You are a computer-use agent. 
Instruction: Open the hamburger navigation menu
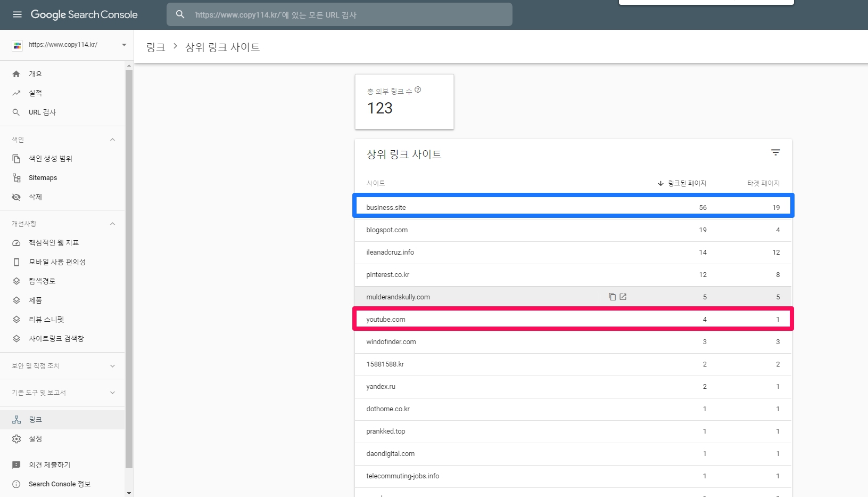click(x=18, y=14)
